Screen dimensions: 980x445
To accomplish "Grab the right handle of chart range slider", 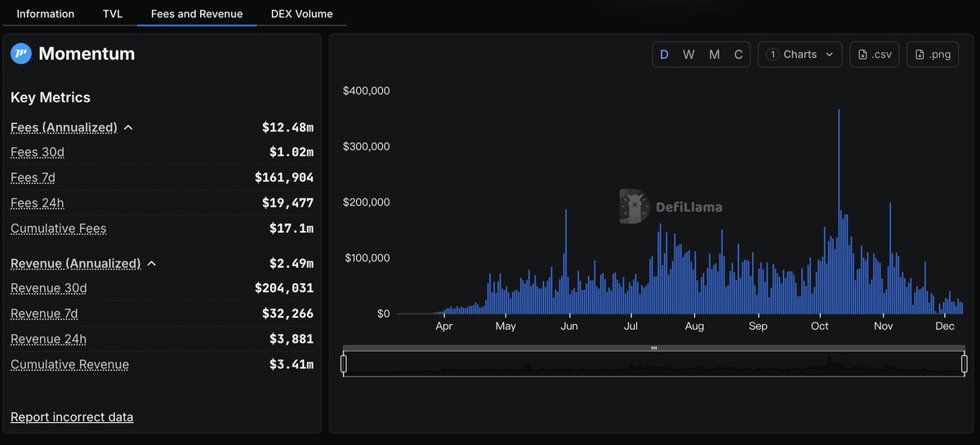I will pyautogui.click(x=964, y=363).
